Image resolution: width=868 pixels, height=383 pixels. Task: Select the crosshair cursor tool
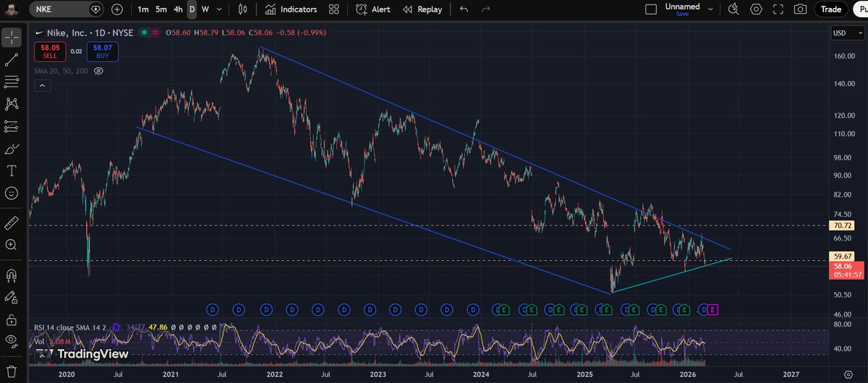12,37
